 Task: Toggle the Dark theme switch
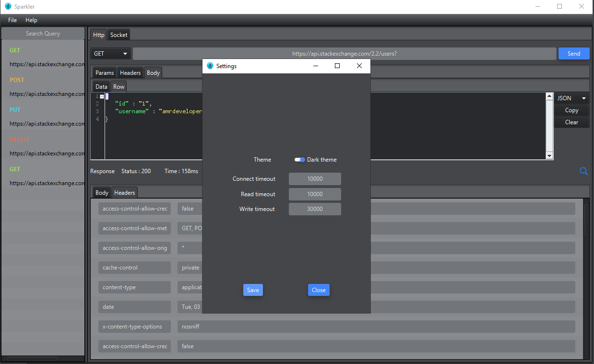tap(300, 160)
